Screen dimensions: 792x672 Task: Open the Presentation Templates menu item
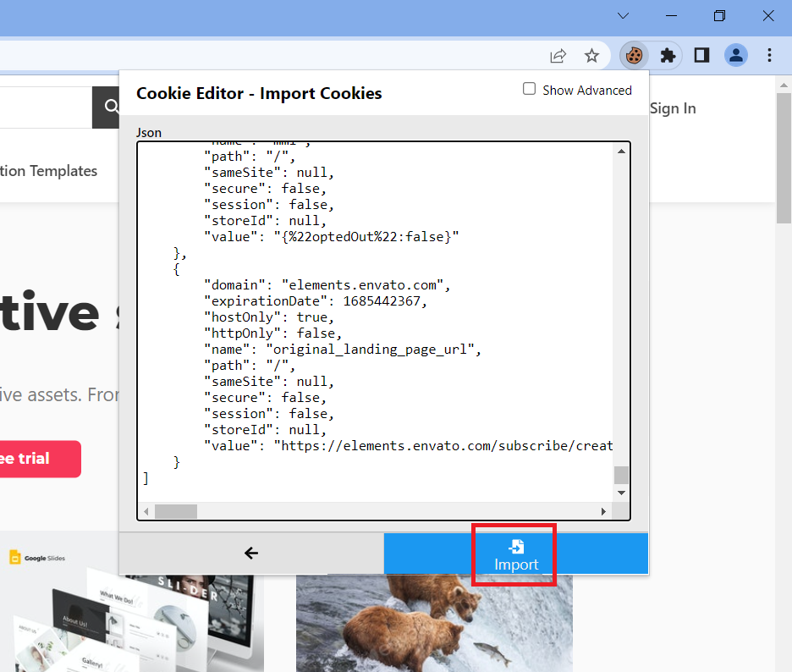coord(49,171)
